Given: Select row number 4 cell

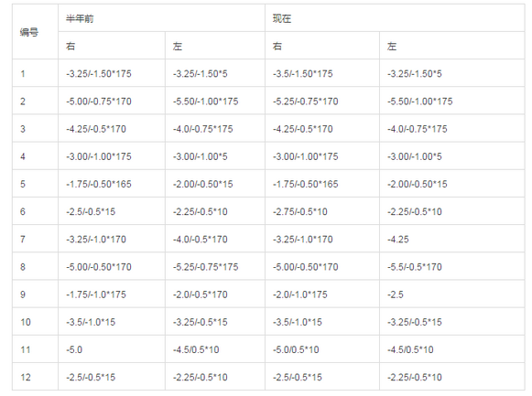Looking at the screenshot, I should point(35,156).
